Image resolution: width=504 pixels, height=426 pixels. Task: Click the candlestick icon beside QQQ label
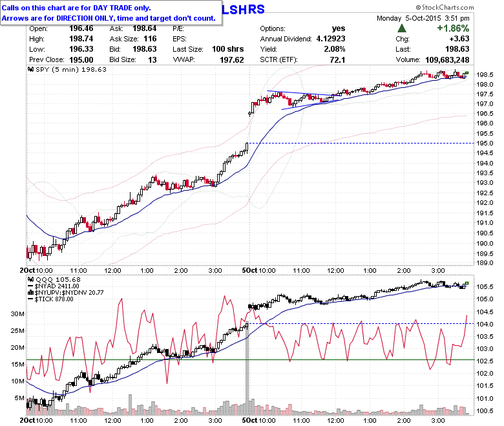pos(31,279)
